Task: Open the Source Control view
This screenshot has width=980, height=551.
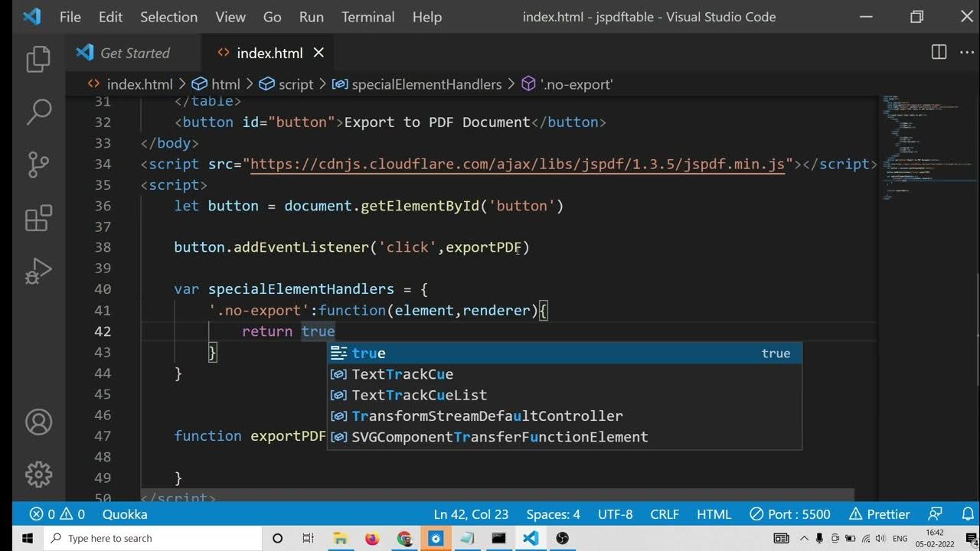Action: (38, 165)
